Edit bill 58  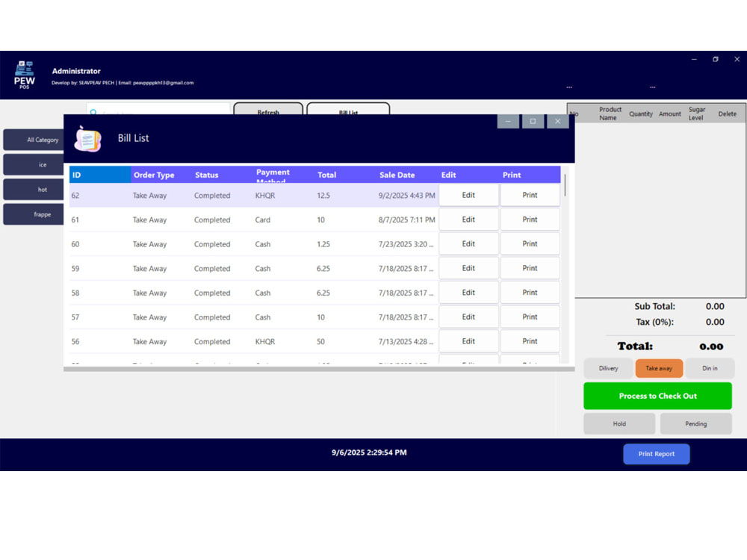468,293
